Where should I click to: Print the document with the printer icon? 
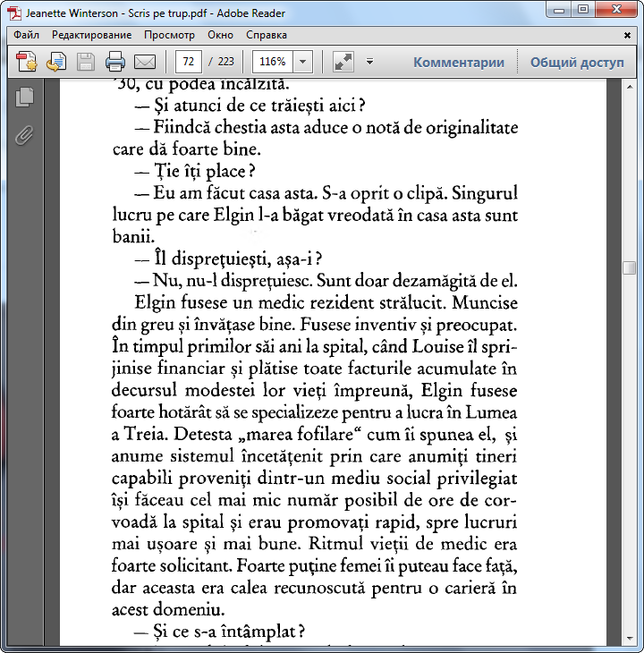(115, 62)
